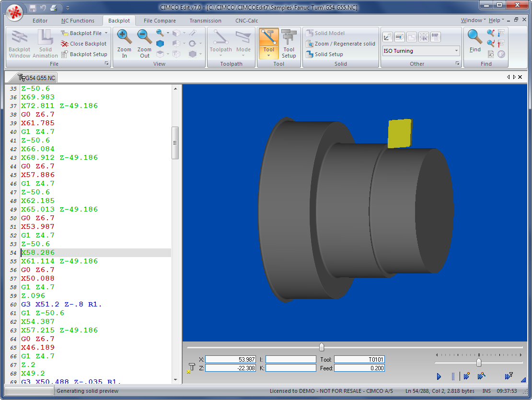Open the Backplot Setup icon
The image size is (532, 400).
tap(65, 54)
